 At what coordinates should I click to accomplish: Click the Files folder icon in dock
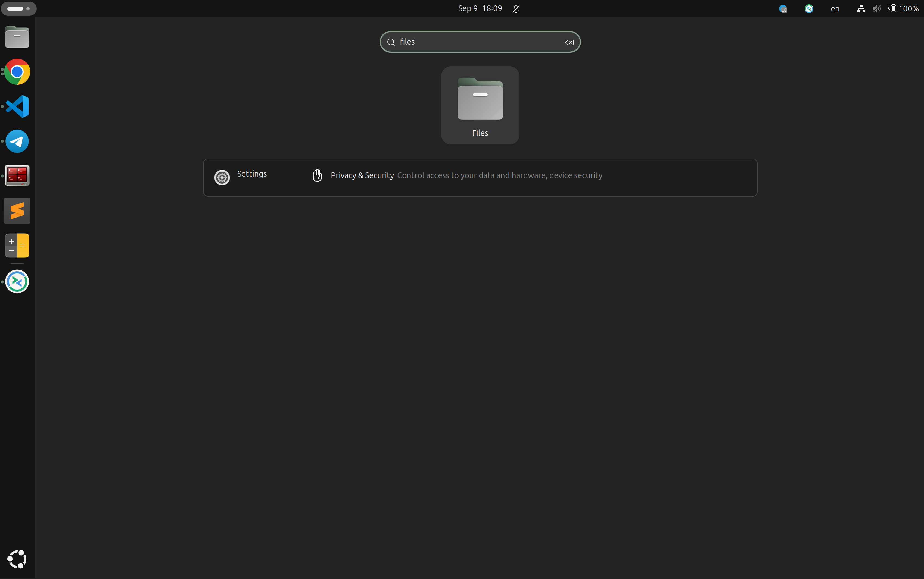pos(17,37)
